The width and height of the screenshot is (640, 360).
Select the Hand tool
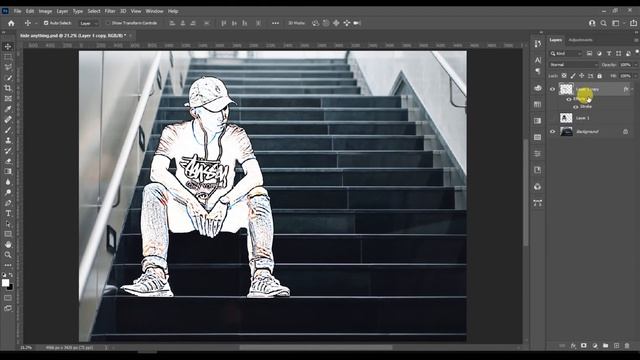8,244
